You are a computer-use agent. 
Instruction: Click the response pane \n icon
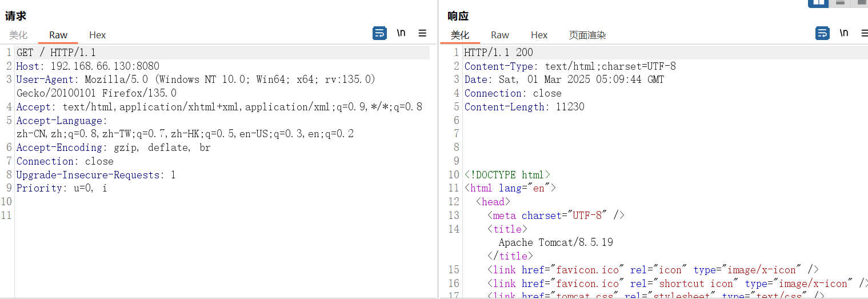844,33
